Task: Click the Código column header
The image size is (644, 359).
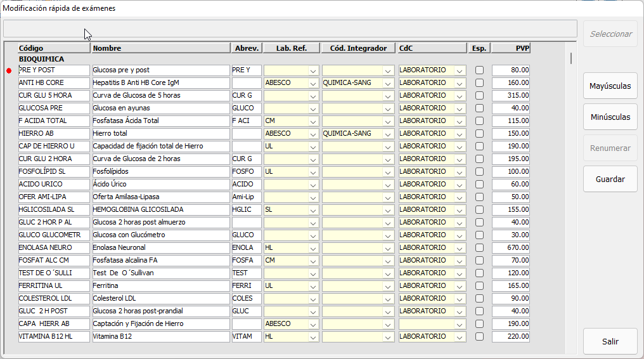Action: [x=54, y=48]
